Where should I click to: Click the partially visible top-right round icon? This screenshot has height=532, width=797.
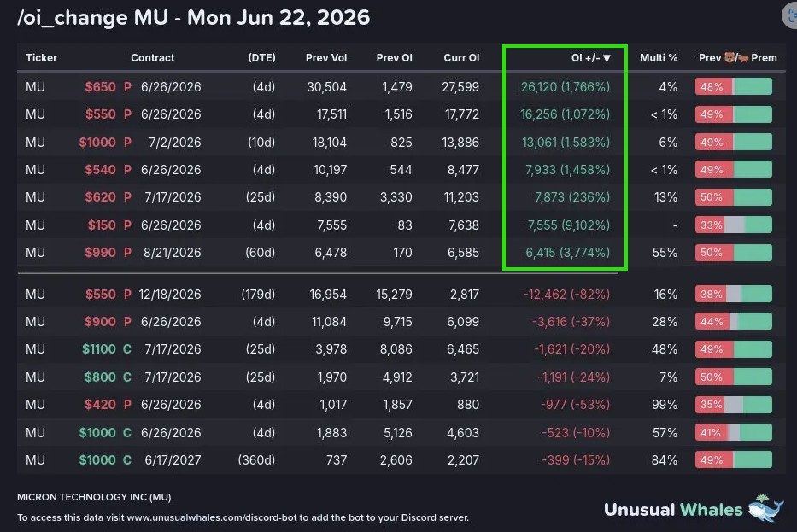point(789,15)
